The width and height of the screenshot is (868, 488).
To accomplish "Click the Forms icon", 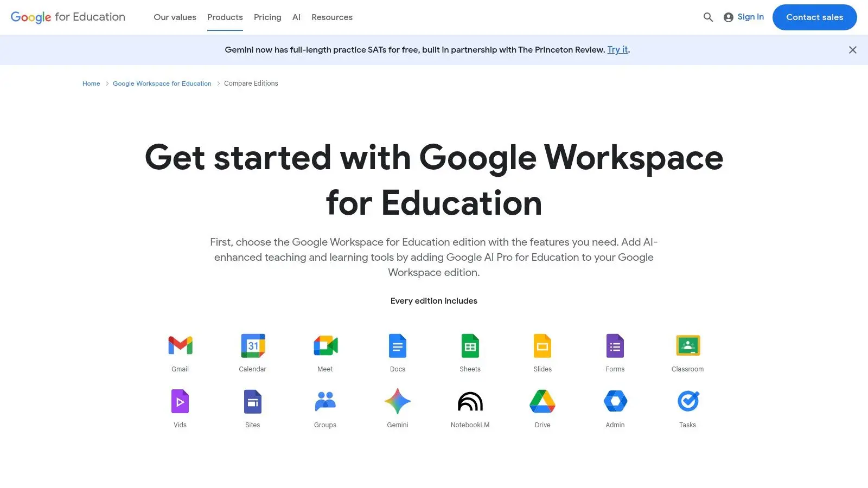I will [615, 345].
